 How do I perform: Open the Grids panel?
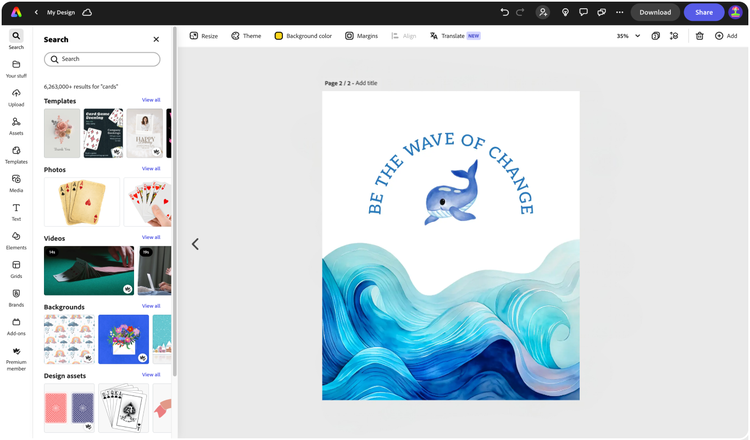click(16, 270)
